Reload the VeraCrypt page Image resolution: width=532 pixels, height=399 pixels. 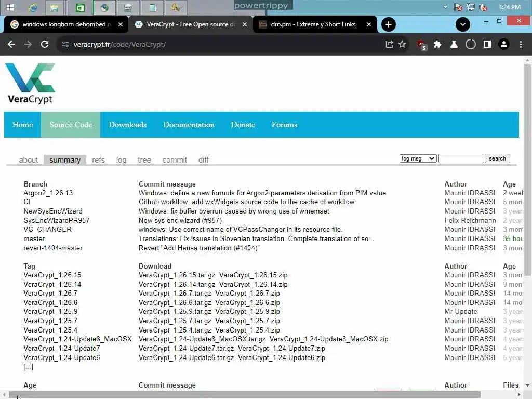[x=45, y=45]
